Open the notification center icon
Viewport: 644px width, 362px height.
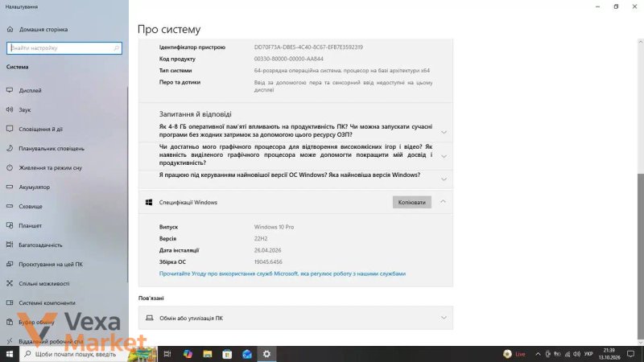point(631,354)
